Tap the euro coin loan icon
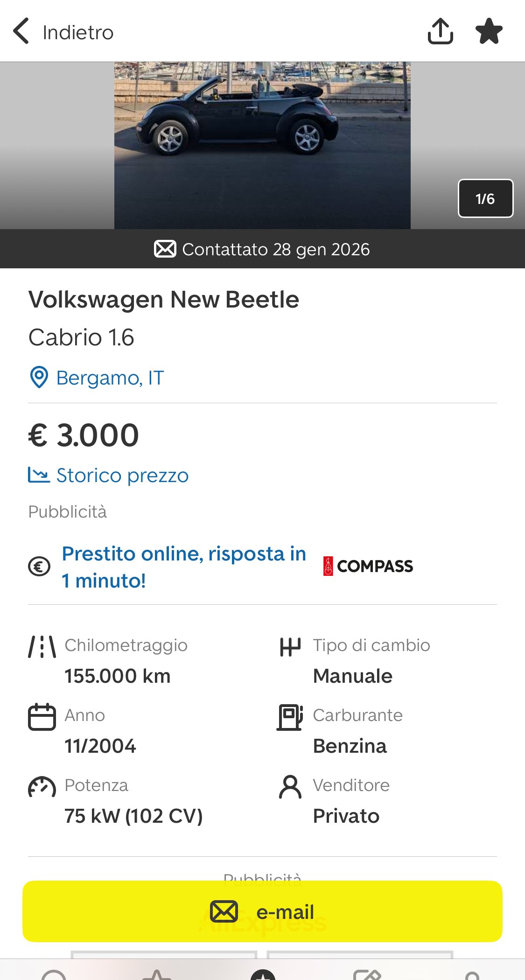The width and height of the screenshot is (525, 980). click(39, 567)
